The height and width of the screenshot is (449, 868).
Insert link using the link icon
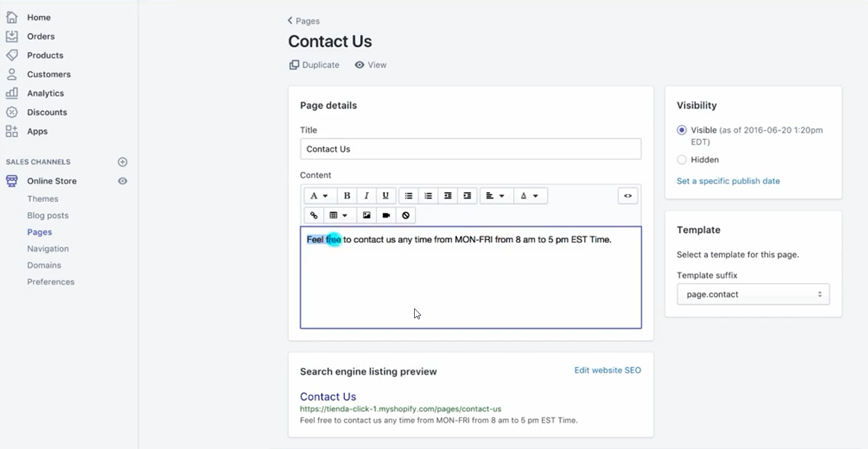314,216
